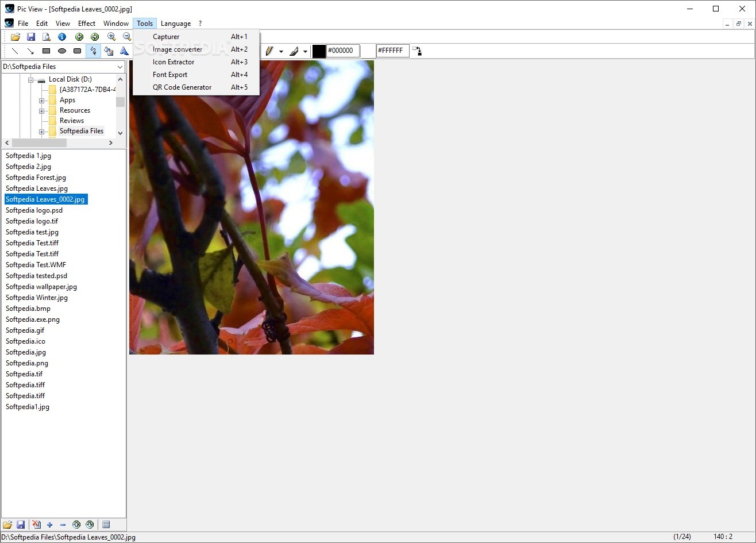Select Softpedia.ico in file list
The width and height of the screenshot is (756, 543).
point(25,341)
